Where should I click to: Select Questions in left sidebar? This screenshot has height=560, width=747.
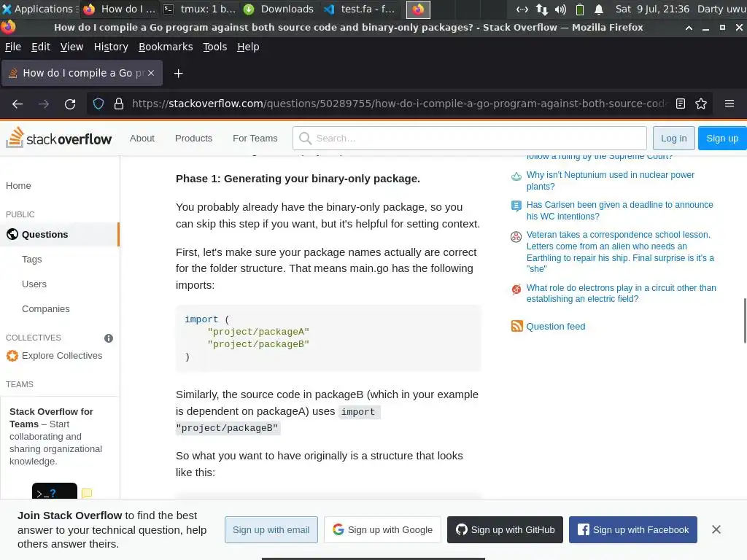tap(59, 234)
